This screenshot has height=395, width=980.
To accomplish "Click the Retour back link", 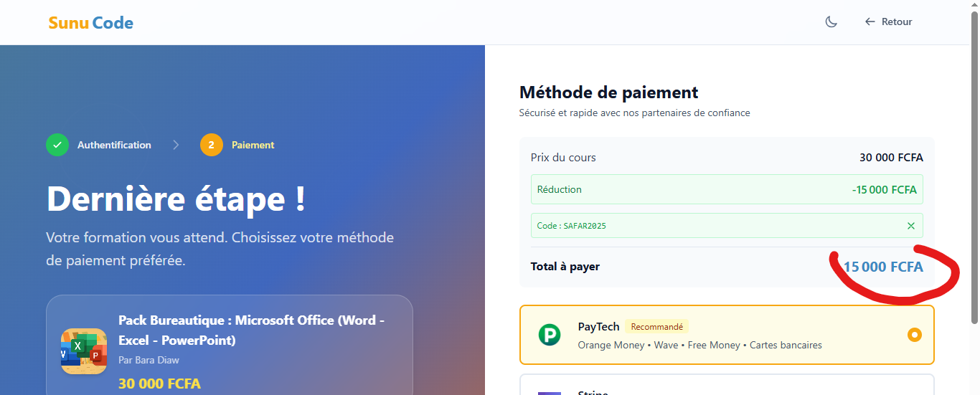I will pos(888,22).
